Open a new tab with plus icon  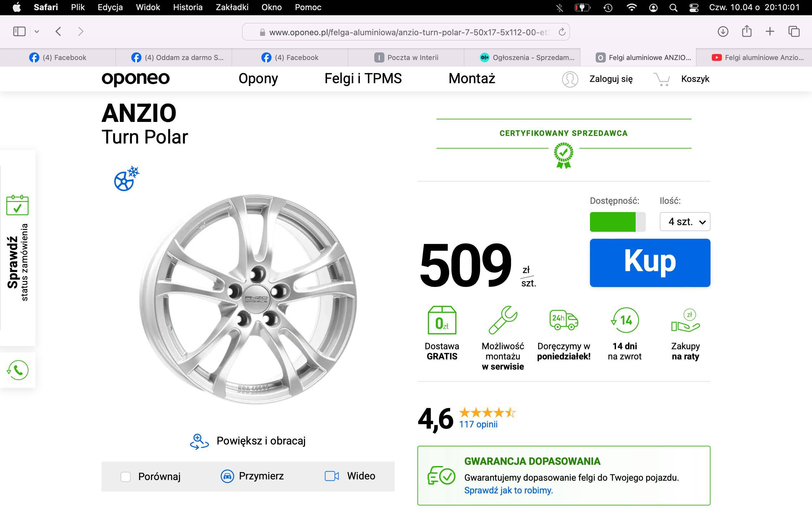pos(770,31)
